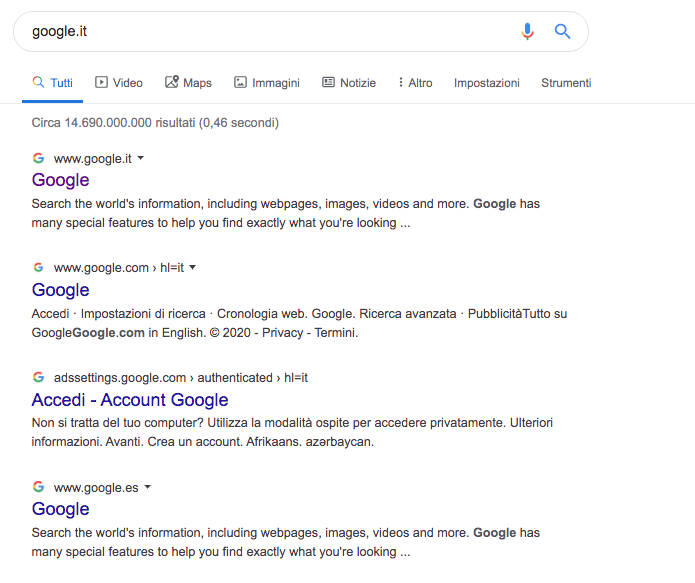695x583 pixels.
Task: Open Impostazioni settings menu
Action: pyautogui.click(x=487, y=83)
